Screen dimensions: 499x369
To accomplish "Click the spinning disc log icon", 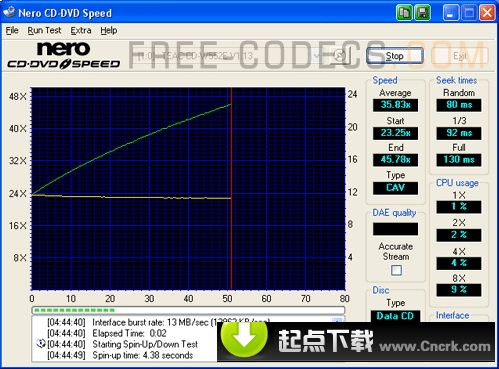I will (x=41, y=343).
